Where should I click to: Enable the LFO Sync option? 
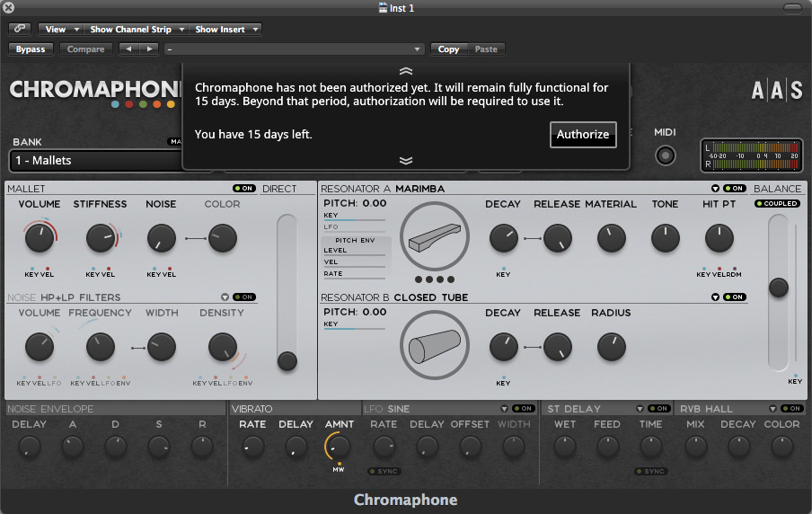(x=384, y=472)
